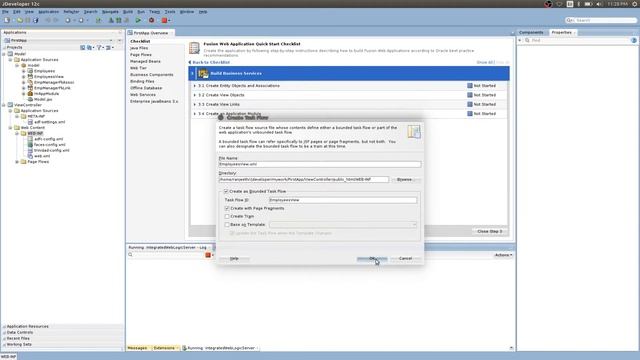The image size is (640, 360).
Task: Expand 3.1 Create Entity Objects and Associations
Action: click(195, 86)
